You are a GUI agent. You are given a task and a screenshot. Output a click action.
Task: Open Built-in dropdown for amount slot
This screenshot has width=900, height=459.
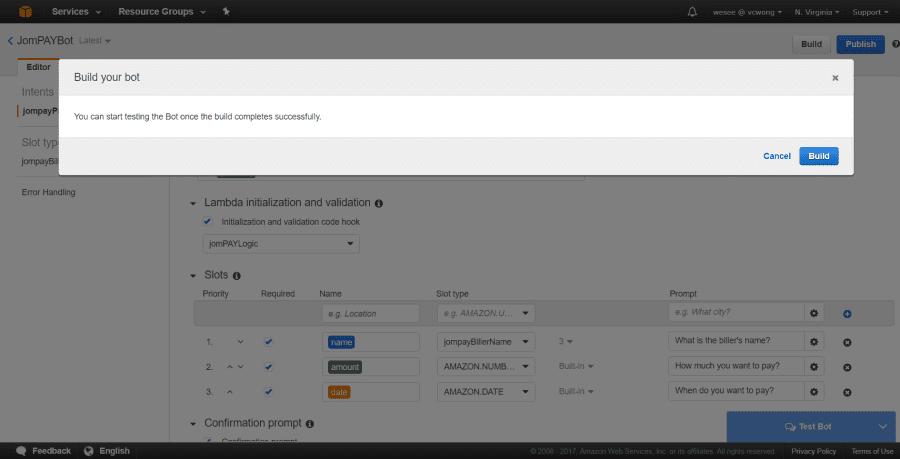click(x=576, y=367)
